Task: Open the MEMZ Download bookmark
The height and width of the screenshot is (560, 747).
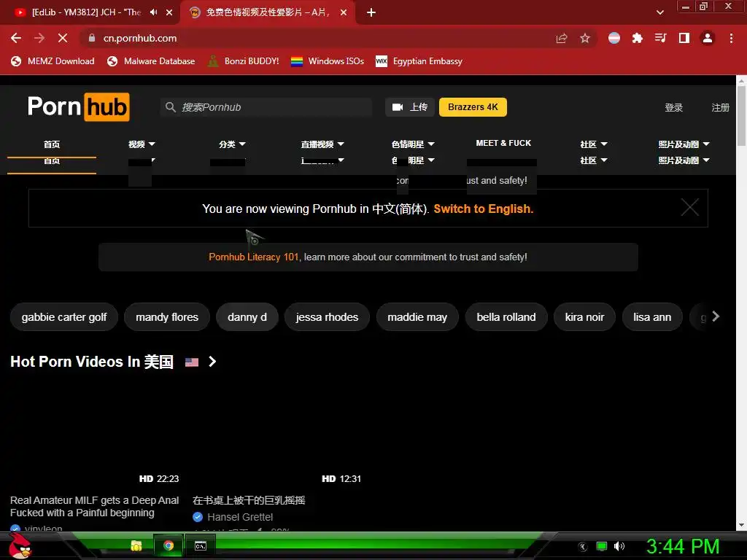Action: (53, 61)
